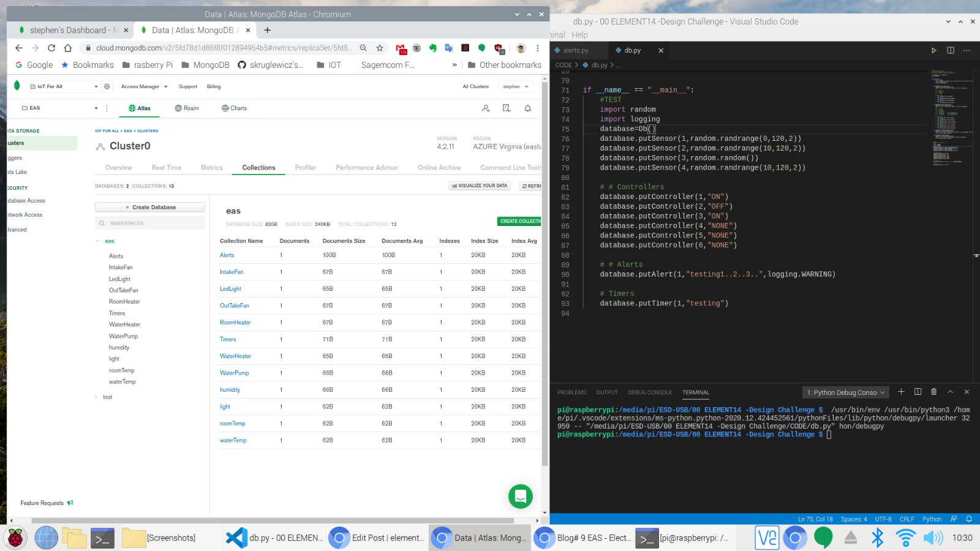Collapse the eas database tree
This screenshot has width=980, height=551.
click(x=97, y=241)
